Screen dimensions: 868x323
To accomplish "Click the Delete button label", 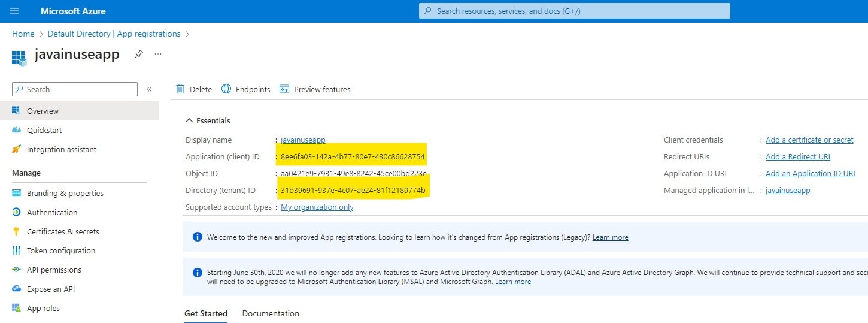I will click(201, 89).
